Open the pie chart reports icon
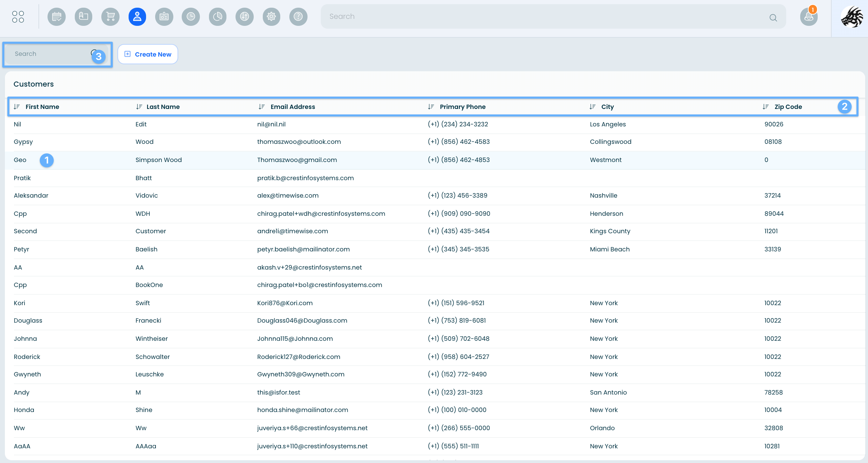The width and height of the screenshot is (868, 463). [x=218, y=16]
